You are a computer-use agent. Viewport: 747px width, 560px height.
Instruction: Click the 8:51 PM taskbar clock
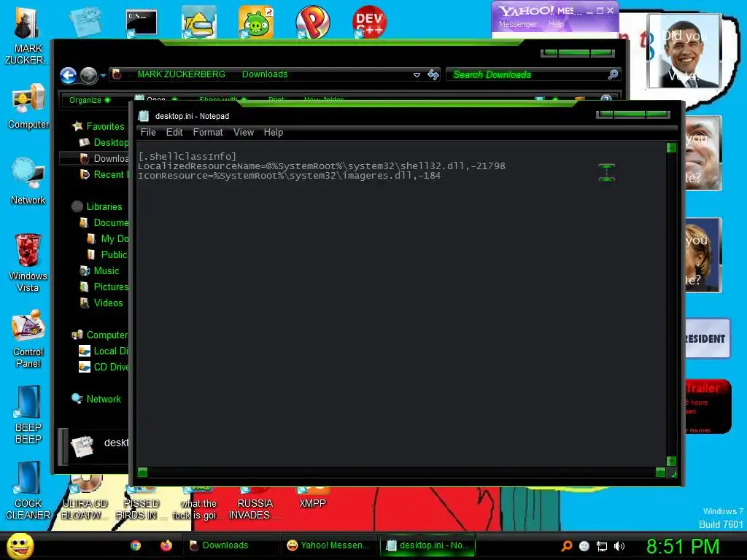tap(683, 545)
